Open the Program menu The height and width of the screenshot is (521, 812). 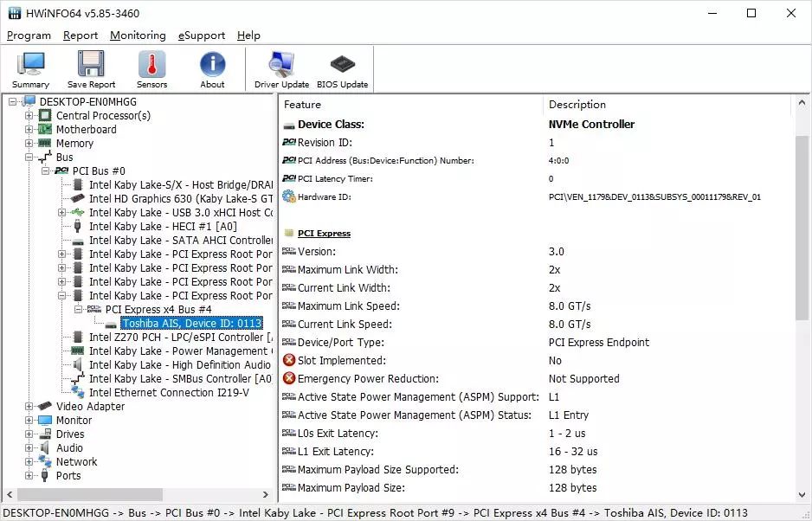(x=29, y=35)
